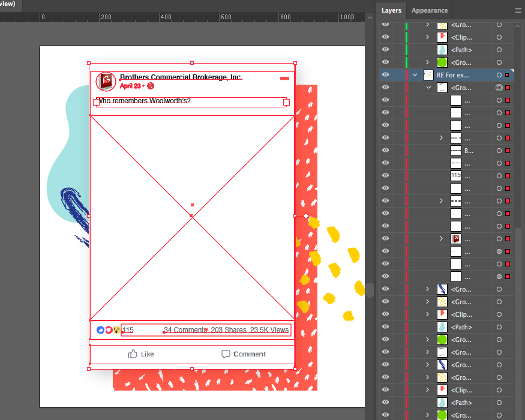Hide the green circle group above RE For ex...

[385, 62]
